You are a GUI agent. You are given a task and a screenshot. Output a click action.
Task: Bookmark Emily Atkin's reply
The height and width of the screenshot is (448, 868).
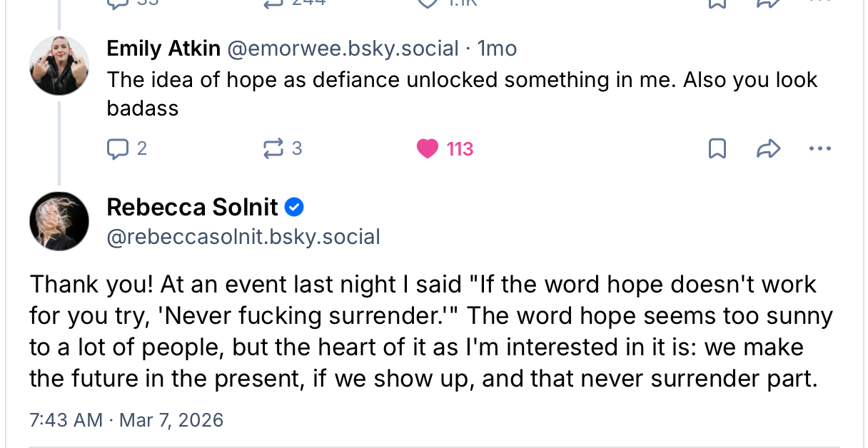717,148
